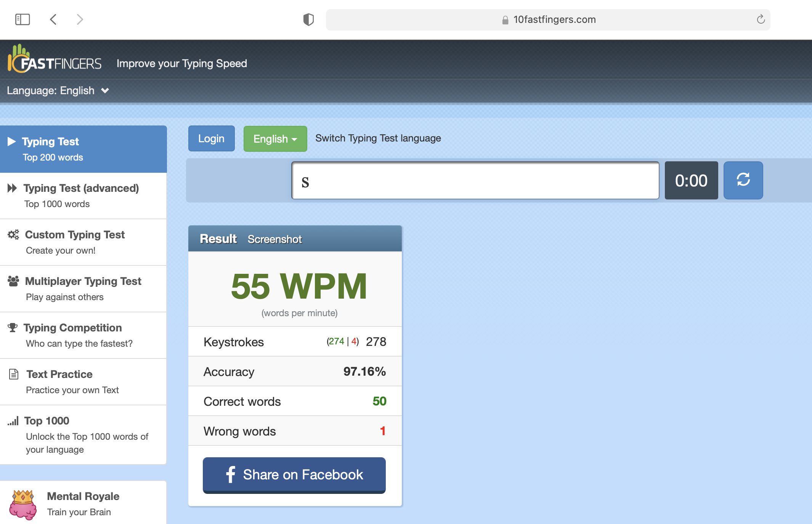
Task: Click the privacy shield icon
Action: (x=308, y=19)
